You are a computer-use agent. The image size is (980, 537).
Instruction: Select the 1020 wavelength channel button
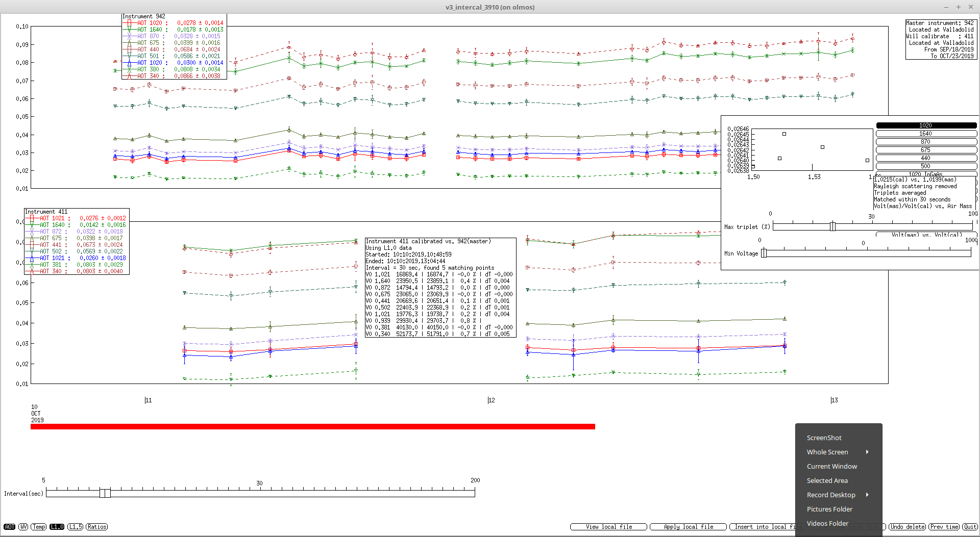tap(926, 125)
